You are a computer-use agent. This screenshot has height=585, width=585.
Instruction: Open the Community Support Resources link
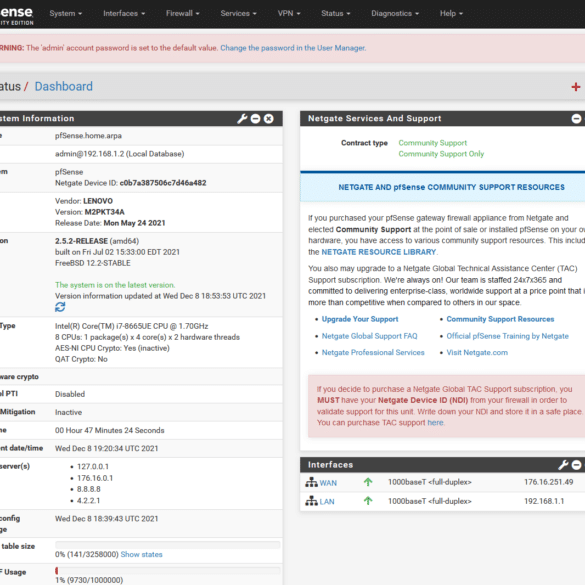coord(500,319)
